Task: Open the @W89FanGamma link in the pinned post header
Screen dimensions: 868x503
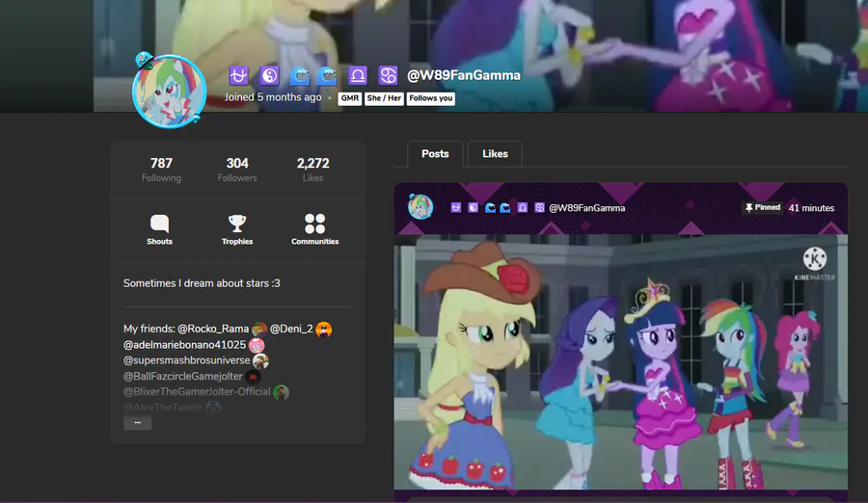Action: (x=586, y=208)
